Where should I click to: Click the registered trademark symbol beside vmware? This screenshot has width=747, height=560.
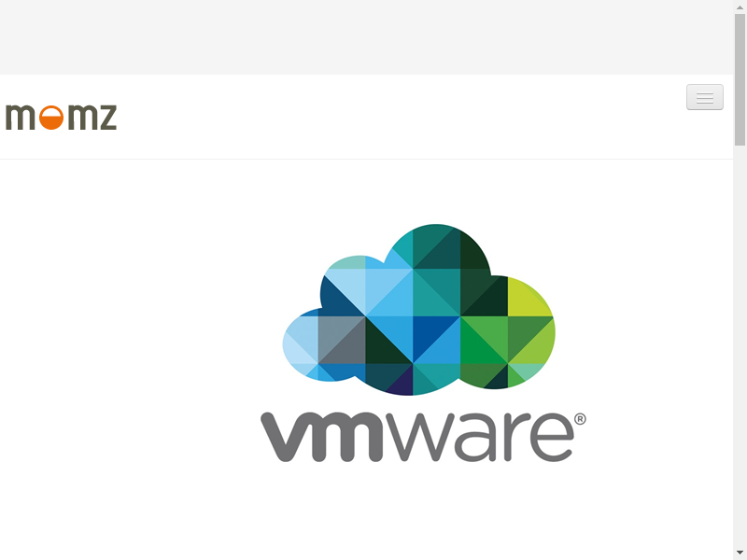(580, 419)
